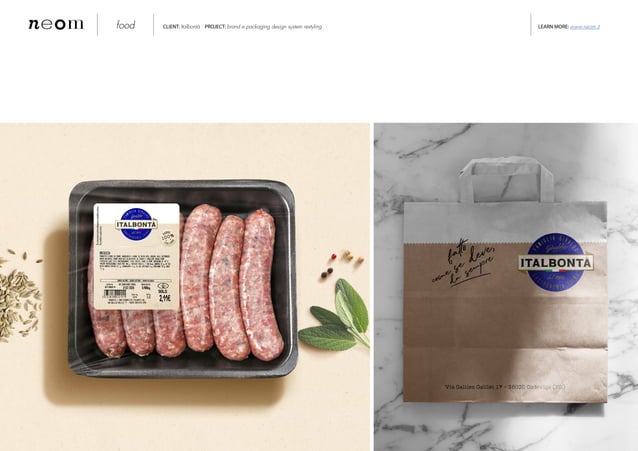Click the CLIENT Italbontà text
The width and height of the screenshot is (638, 451).
[181, 27]
